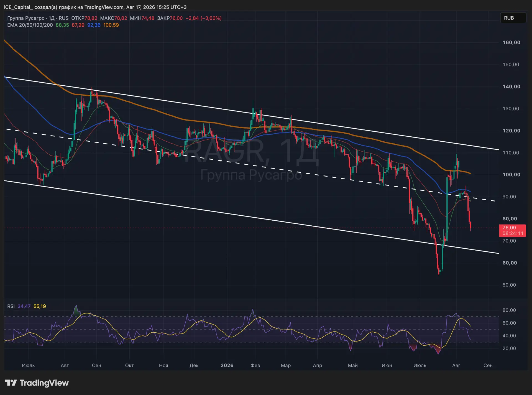Click 120,00 on the price scale

pyautogui.click(x=511, y=131)
